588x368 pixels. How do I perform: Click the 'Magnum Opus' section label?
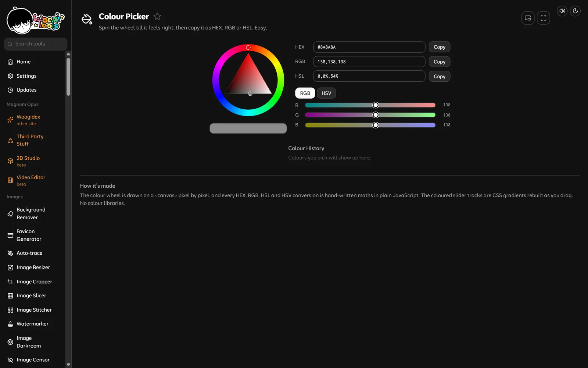tap(22, 105)
